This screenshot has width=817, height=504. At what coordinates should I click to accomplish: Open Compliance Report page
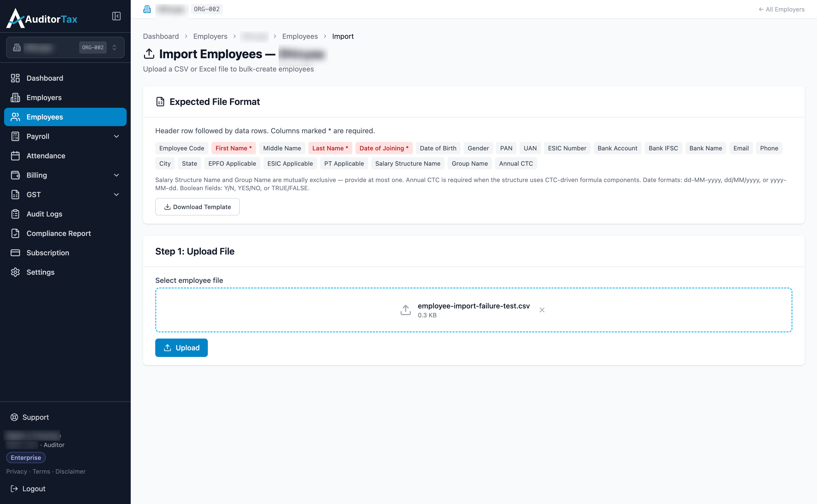[65, 233]
